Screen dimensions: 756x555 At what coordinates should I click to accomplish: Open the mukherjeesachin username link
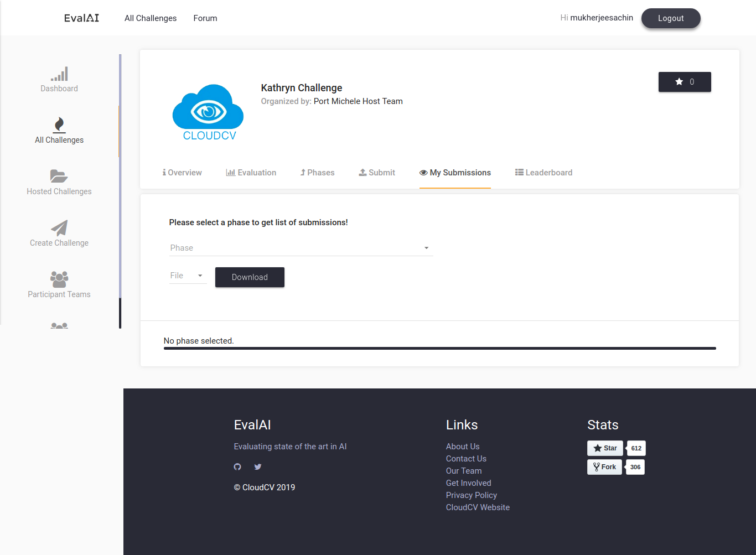pyautogui.click(x=602, y=18)
